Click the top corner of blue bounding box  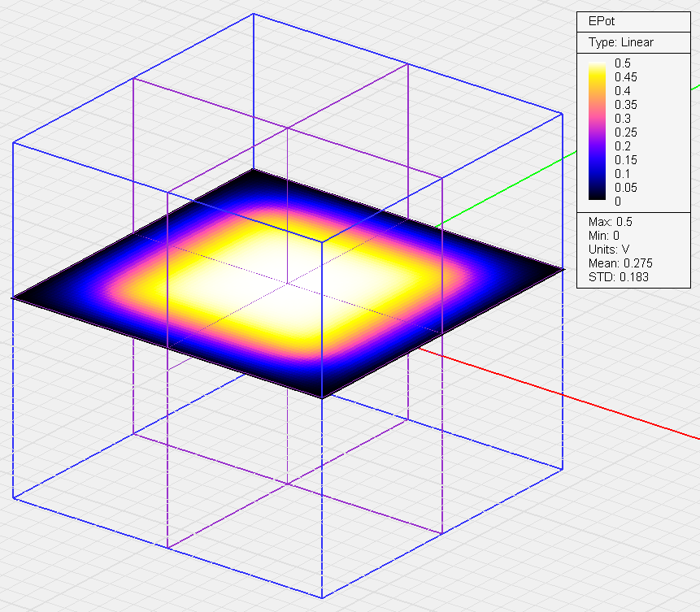pyautogui.click(x=254, y=15)
